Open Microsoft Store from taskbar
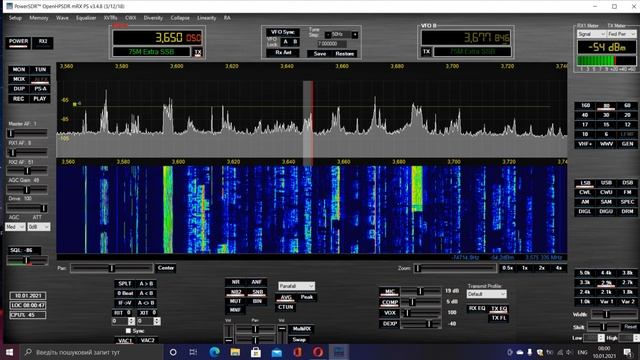This screenshot has width=640, height=360. 256,352
